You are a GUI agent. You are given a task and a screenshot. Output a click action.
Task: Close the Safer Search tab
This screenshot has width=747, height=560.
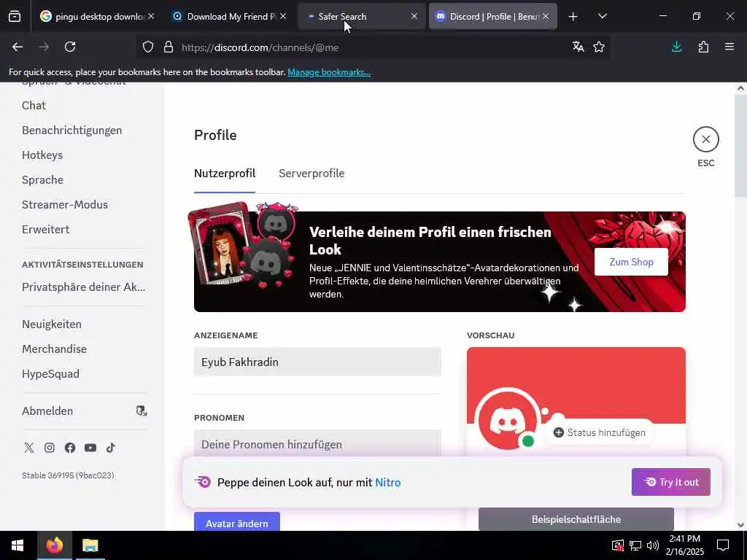click(x=414, y=16)
